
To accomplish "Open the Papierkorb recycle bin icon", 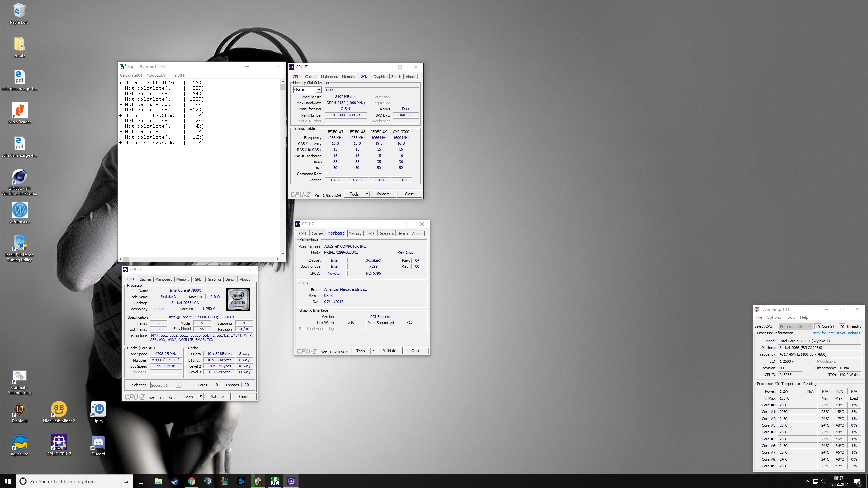I will click(x=19, y=14).
